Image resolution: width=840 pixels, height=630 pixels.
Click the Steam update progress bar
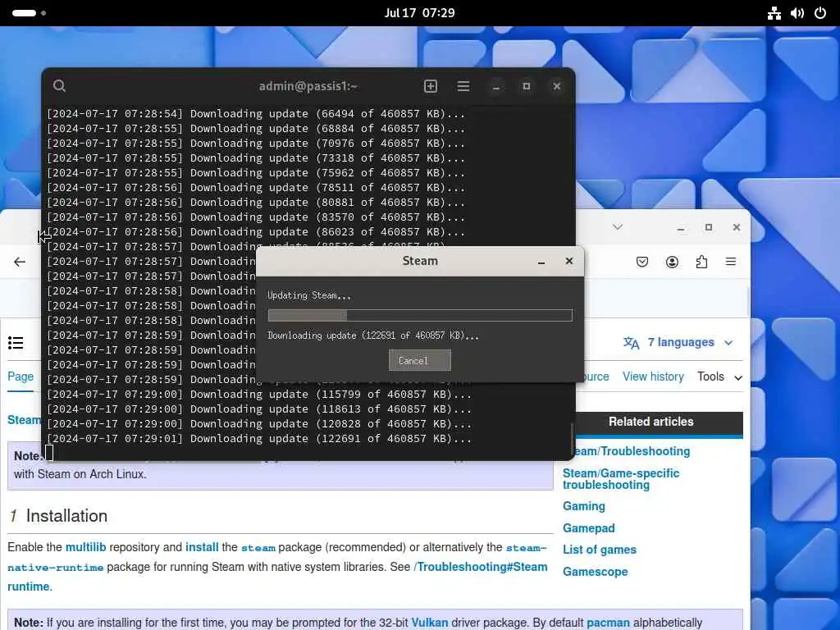coord(420,316)
